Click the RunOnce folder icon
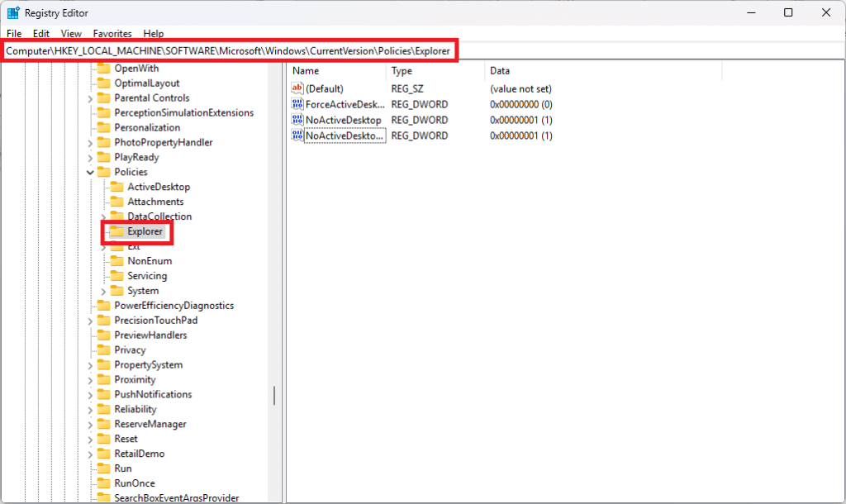The height and width of the screenshot is (504, 846). click(x=103, y=483)
